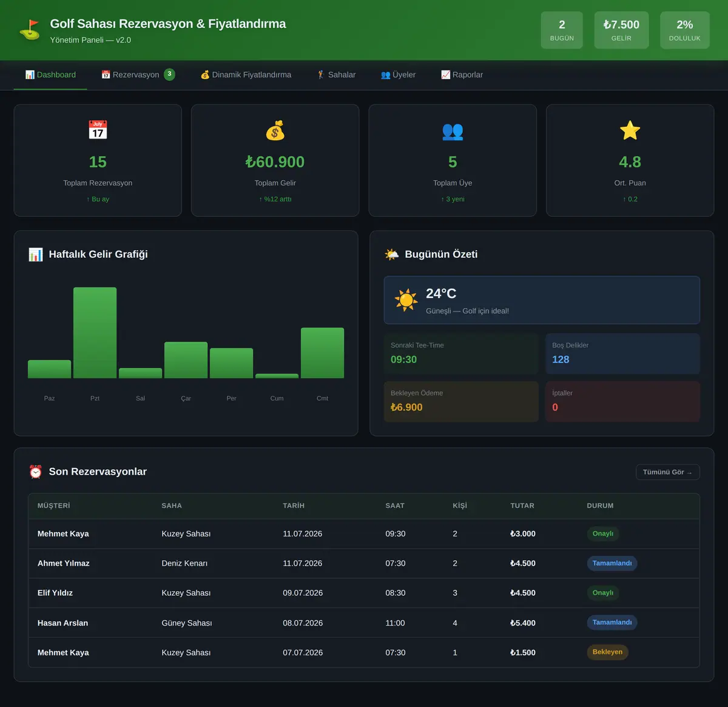Click the İptaller card showing 0
The height and width of the screenshot is (707, 728).
pyautogui.click(x=622, y=401)
